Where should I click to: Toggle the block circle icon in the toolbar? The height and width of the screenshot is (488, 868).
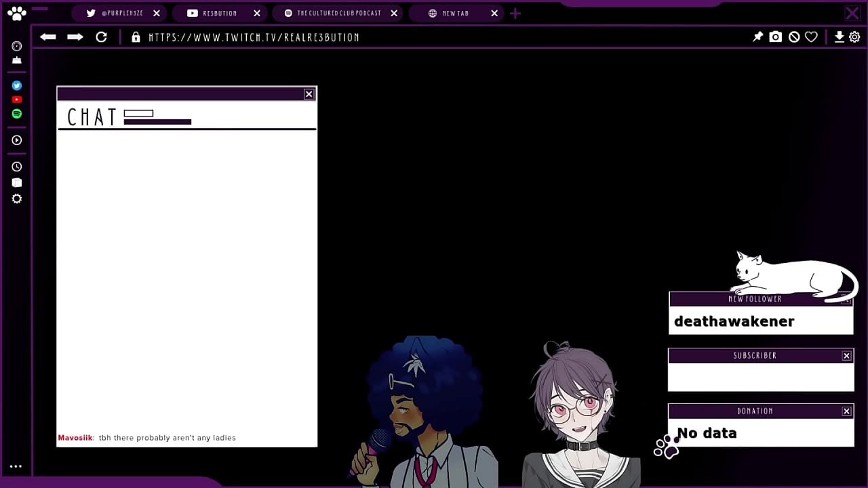point(793,37)
